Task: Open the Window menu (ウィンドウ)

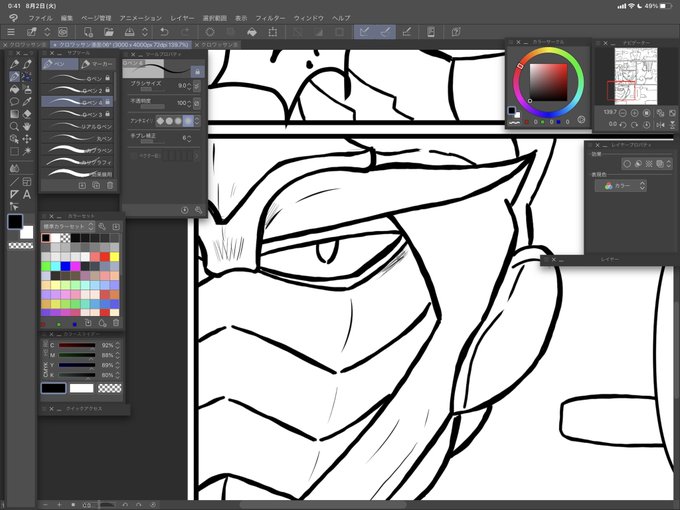Action: point(309,18)
